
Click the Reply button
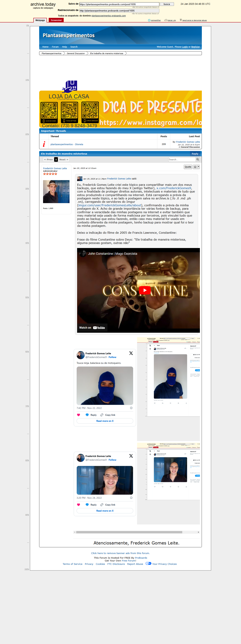[195, 154]
